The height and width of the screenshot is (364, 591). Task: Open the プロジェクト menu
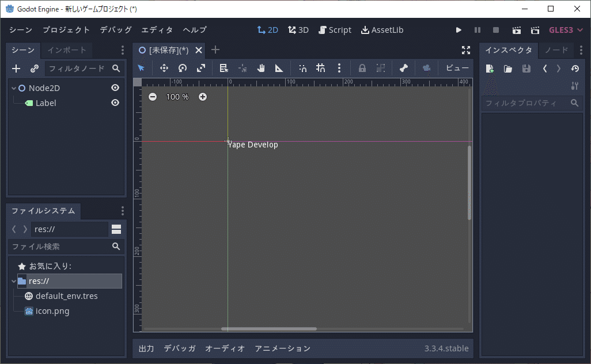point(66,30)
